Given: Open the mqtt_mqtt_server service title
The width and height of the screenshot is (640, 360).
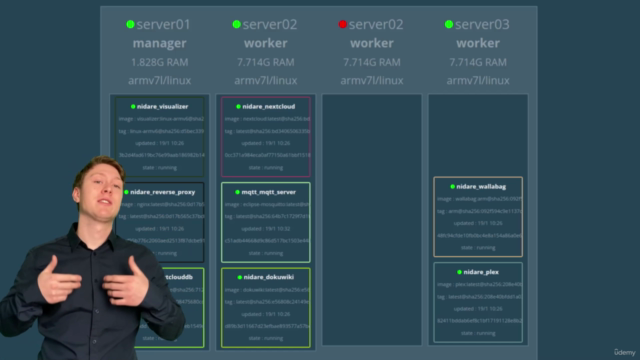Looking at the screenshot, I should [x=269, y=192].
